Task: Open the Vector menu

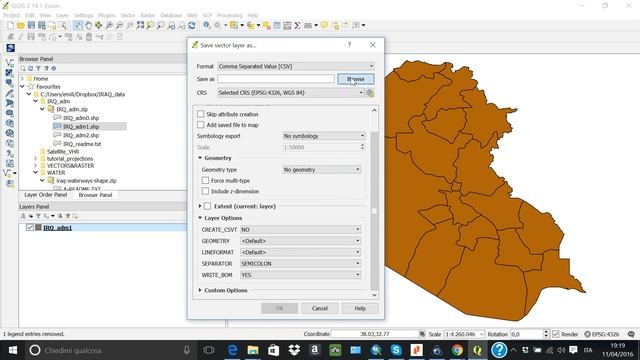Action: (x=128, y=15)
